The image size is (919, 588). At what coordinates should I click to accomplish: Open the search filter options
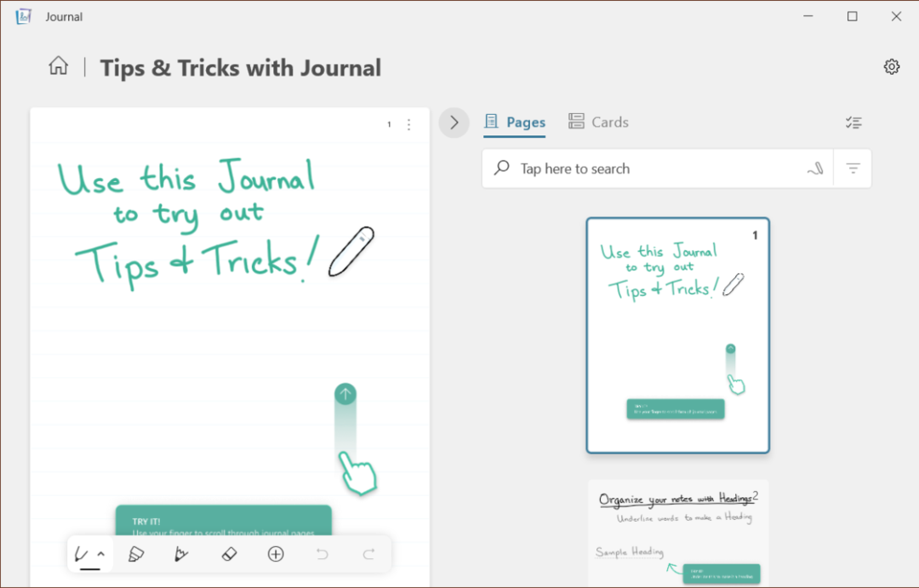point(853,168)
